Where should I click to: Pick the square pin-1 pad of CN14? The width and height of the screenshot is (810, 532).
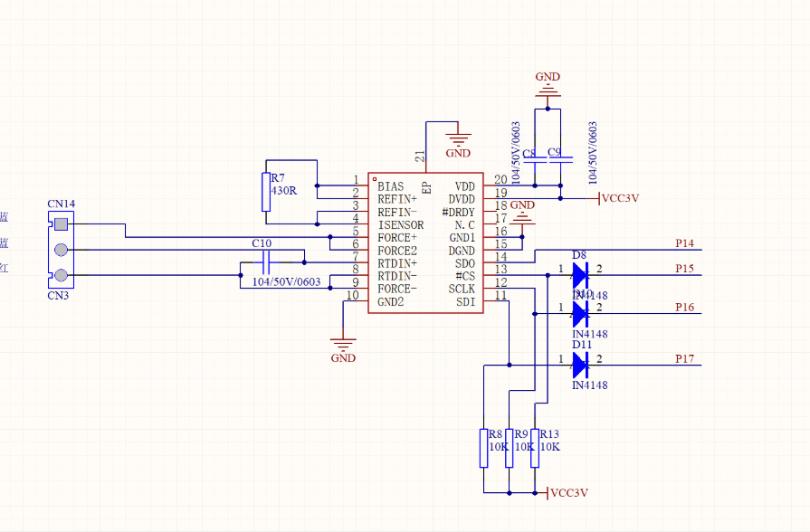pos(61,224)
